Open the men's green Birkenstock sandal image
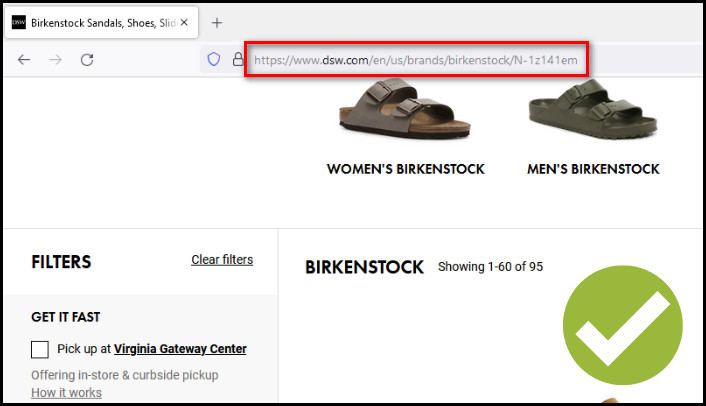Image resolution: width=706 pixels, height=406 pixels. click(x=593, y=110)
